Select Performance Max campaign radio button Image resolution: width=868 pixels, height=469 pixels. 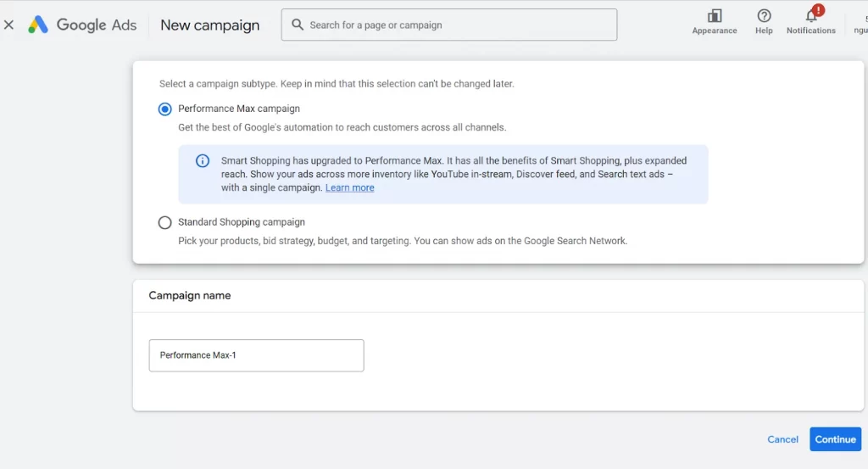point(165,109)
